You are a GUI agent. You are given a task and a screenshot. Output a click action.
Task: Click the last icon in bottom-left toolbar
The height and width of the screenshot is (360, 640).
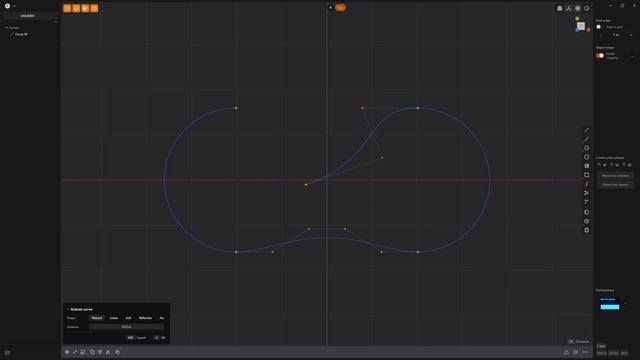tap(118, 352)
